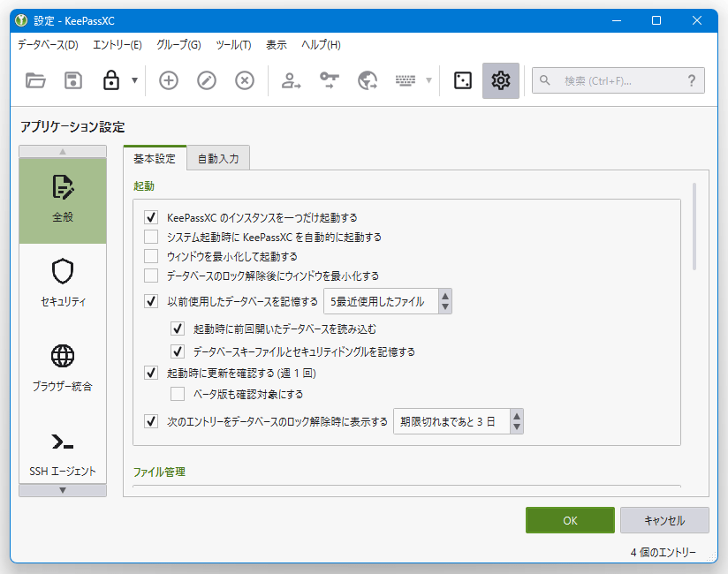The height and width of the screenshot is (574, 728).
Task: Decrease 期限切れまであと days spinner
Action: pos(517,427)
